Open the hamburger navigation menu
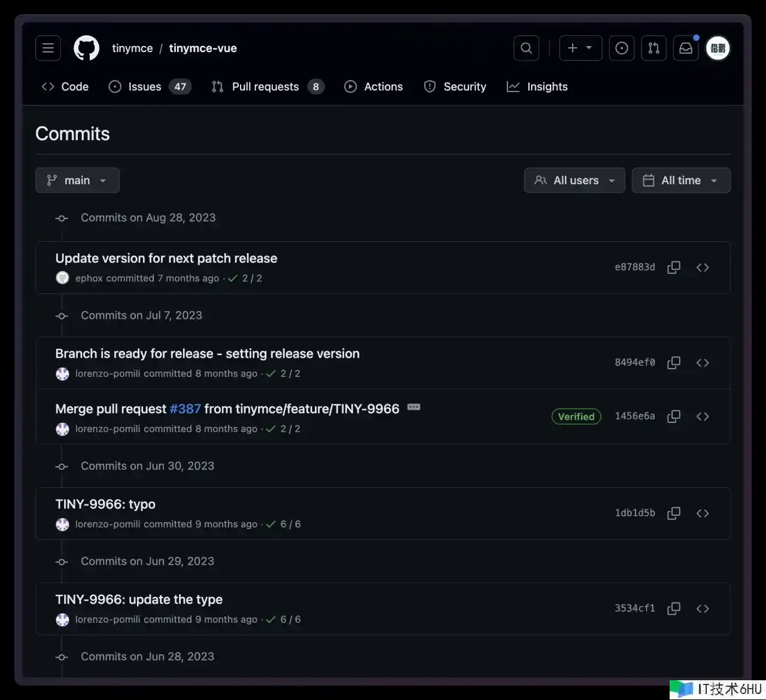 (x=48, y=48)
